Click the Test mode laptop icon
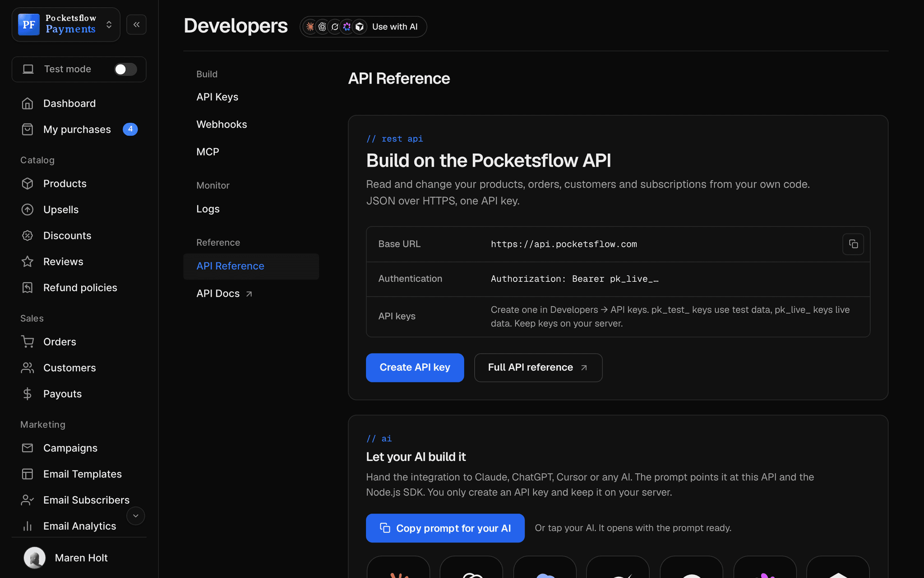 tap(28, 69)
